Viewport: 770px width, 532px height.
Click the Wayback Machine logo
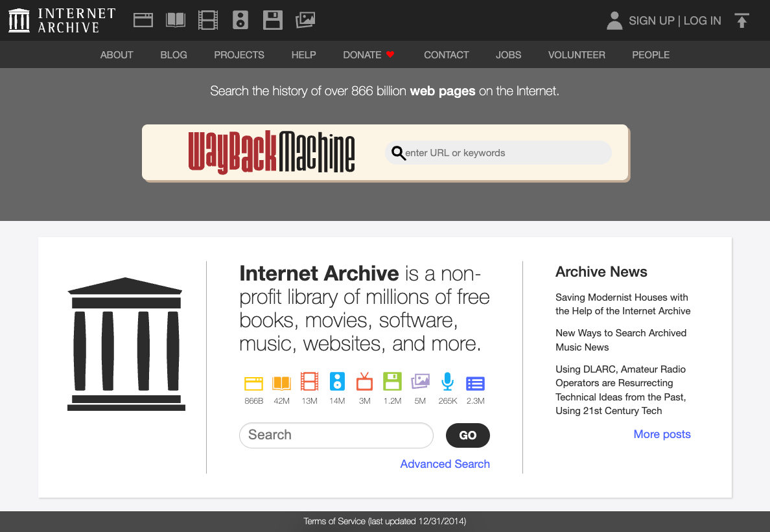point(272,152)
